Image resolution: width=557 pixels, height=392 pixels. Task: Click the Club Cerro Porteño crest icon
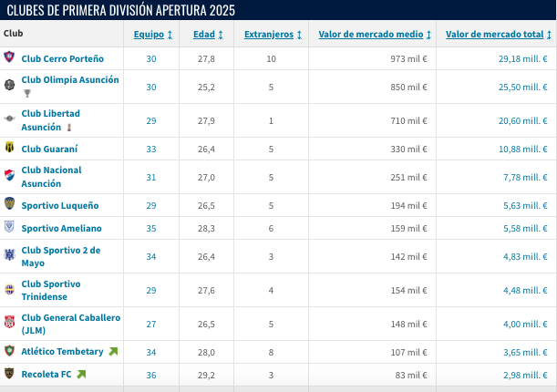pyautogui.click(x=9, y=57)
